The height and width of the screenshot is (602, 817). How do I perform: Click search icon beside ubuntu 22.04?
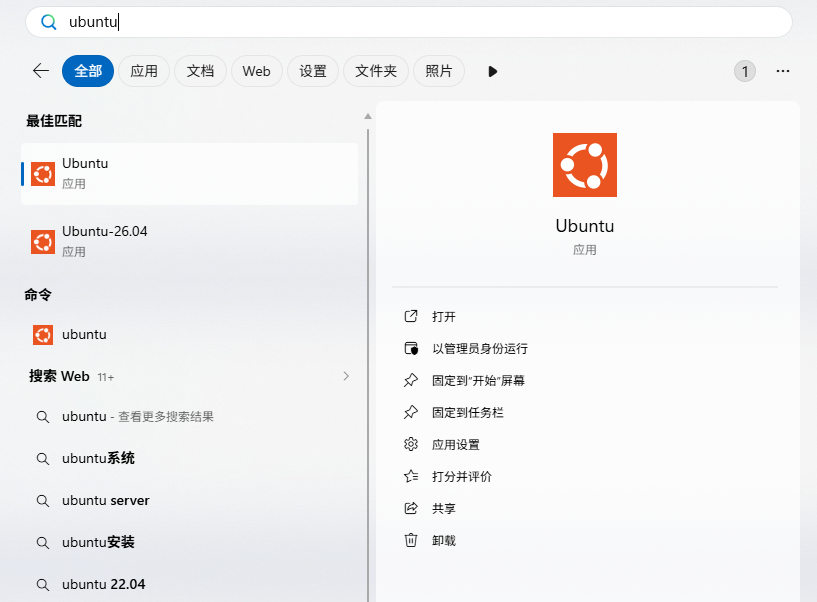click(x=43, y=585)
